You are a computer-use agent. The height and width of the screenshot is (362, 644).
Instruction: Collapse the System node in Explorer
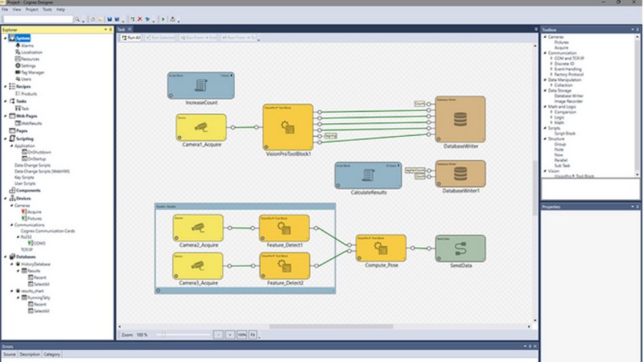(6, 38)
